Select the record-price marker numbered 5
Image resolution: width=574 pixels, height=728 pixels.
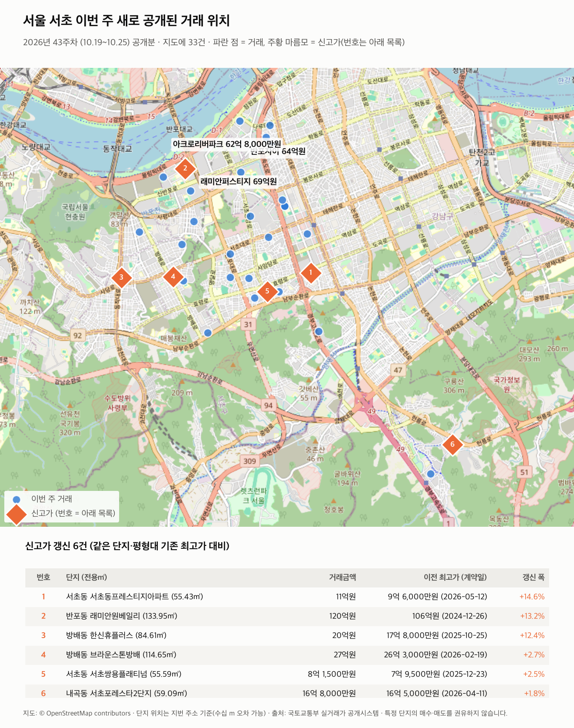(x=267, y=291)
